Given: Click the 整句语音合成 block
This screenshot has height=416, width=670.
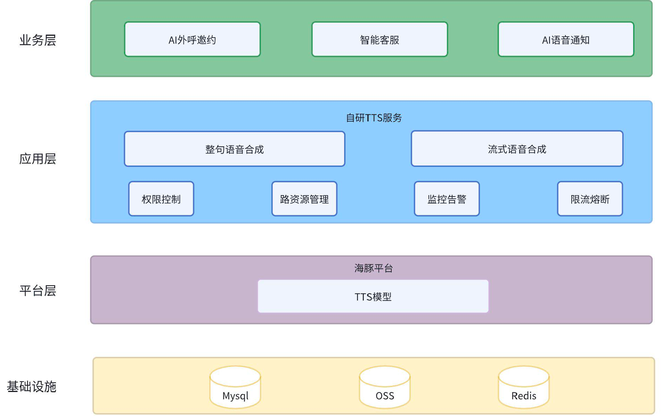Looking at the screenshot, I should point(234,149).
